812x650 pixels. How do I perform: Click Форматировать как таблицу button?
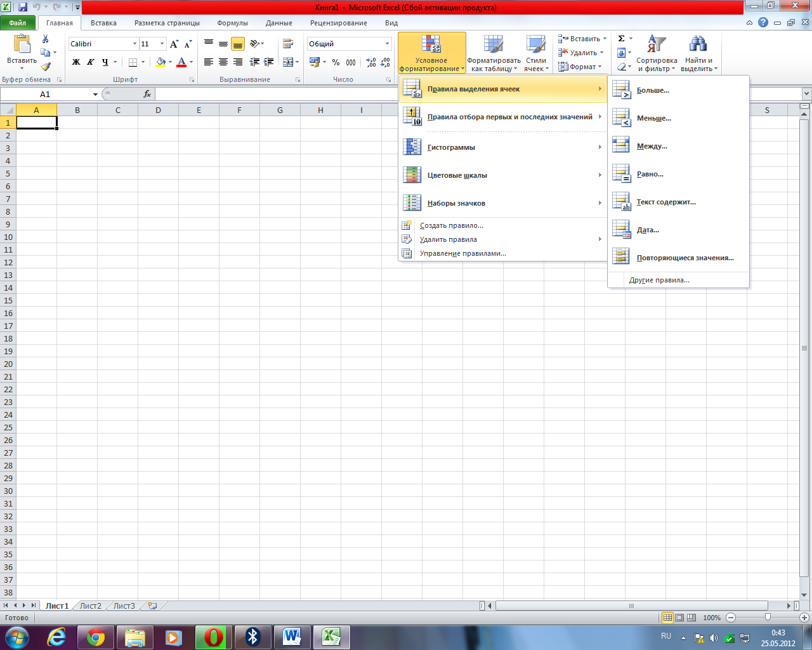pos(494,53)
